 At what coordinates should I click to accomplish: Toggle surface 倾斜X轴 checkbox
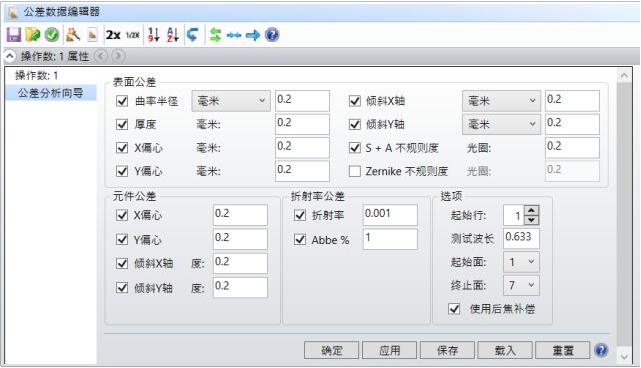(x=355, y=101)
